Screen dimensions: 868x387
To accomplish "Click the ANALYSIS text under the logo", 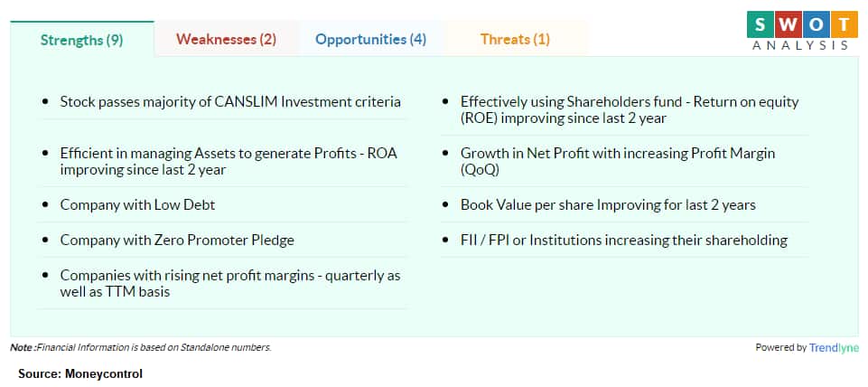I will pos(800,45).
